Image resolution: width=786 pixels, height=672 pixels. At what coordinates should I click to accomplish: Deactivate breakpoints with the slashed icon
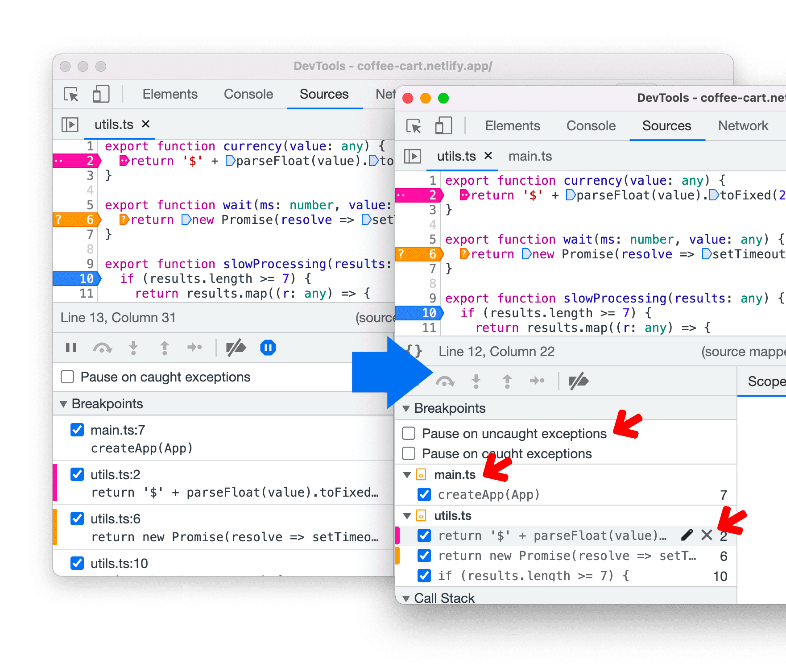[579, 382]
